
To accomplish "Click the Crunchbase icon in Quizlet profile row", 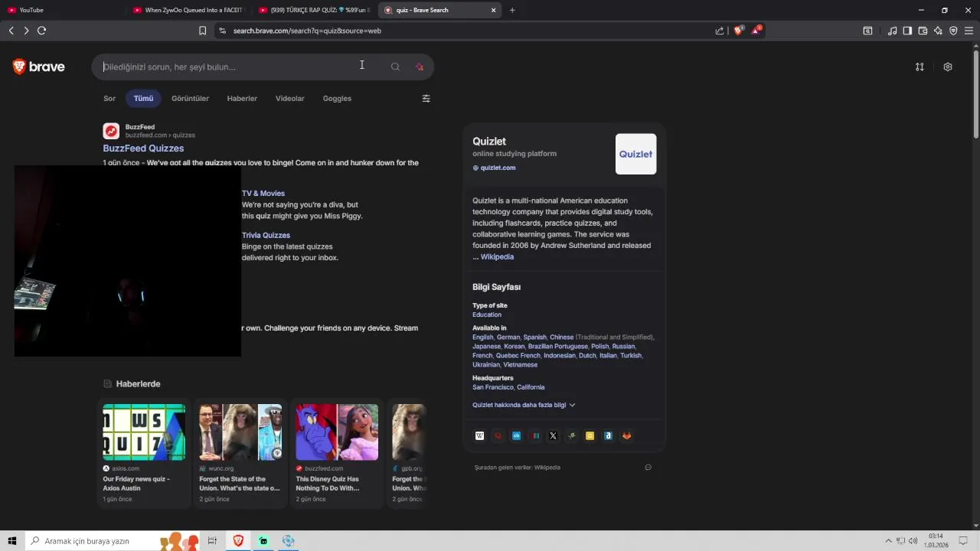I will 517,435.
